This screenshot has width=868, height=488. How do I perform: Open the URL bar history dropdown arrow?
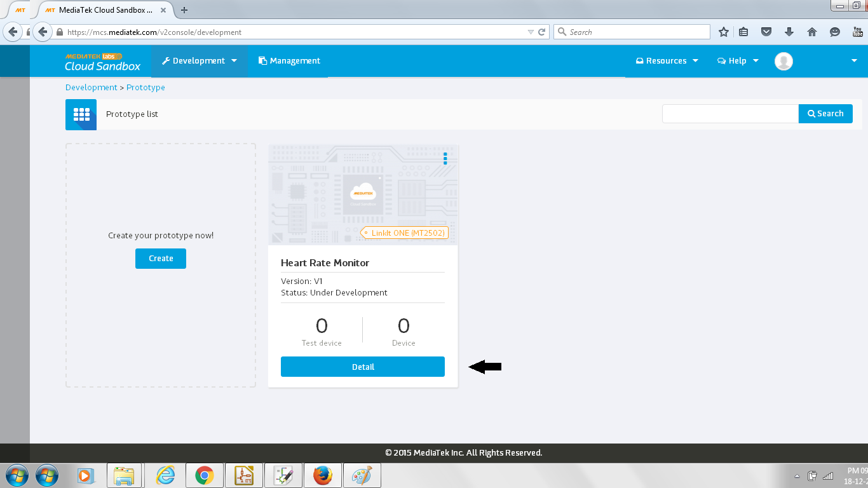tap(531, 32)
